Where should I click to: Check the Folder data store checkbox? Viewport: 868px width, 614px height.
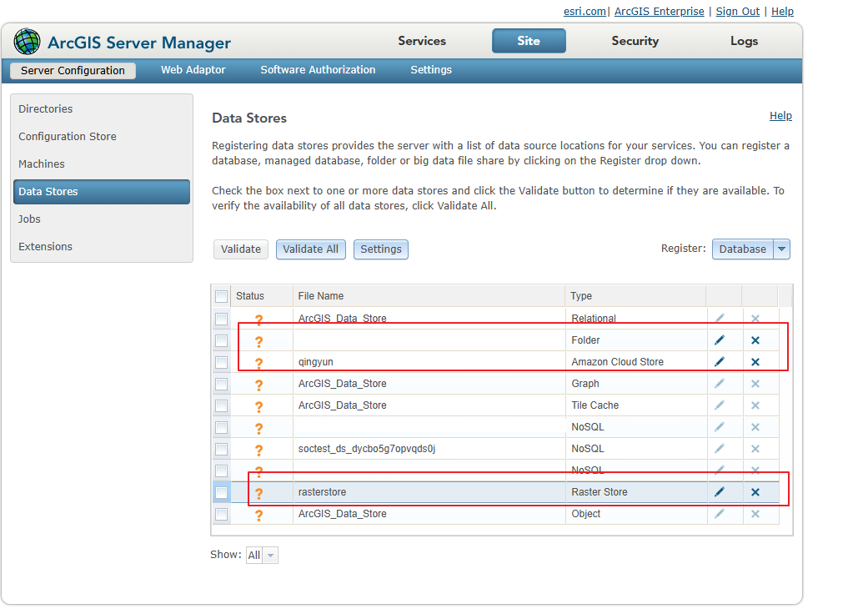(x=222, y=340)
